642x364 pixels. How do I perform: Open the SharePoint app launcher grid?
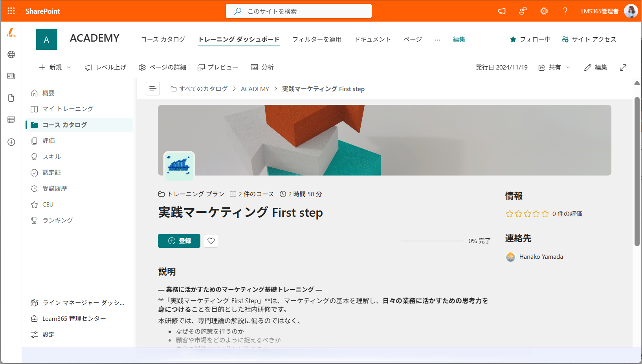(x=11, y=11)
